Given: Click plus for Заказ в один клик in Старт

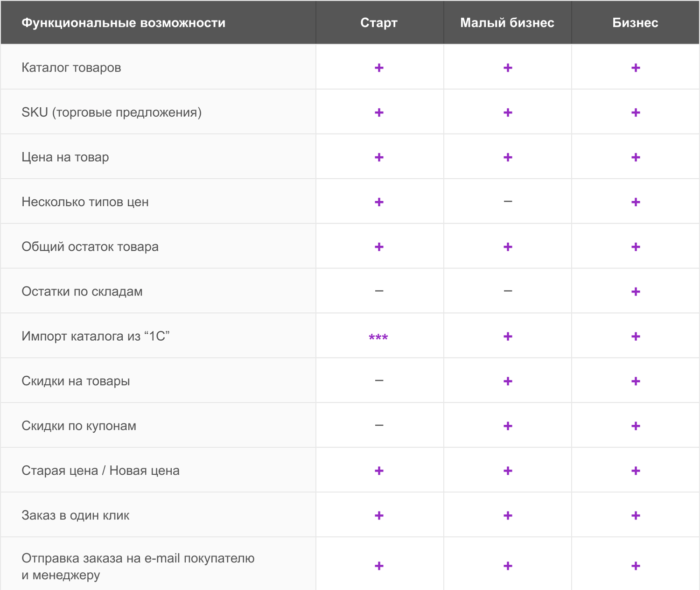Looking at the screenshot, I should (x=379, y=516).
